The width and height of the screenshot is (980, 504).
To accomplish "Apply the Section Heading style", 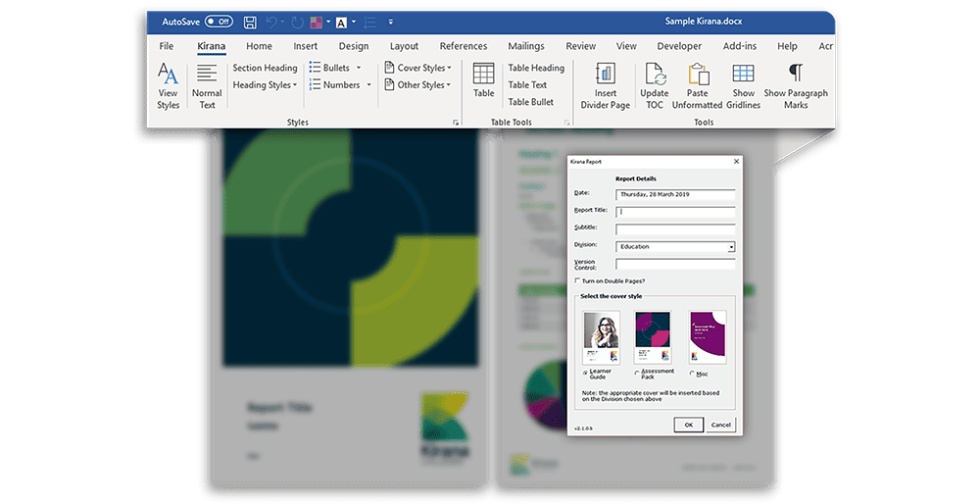I will (265, 68).
